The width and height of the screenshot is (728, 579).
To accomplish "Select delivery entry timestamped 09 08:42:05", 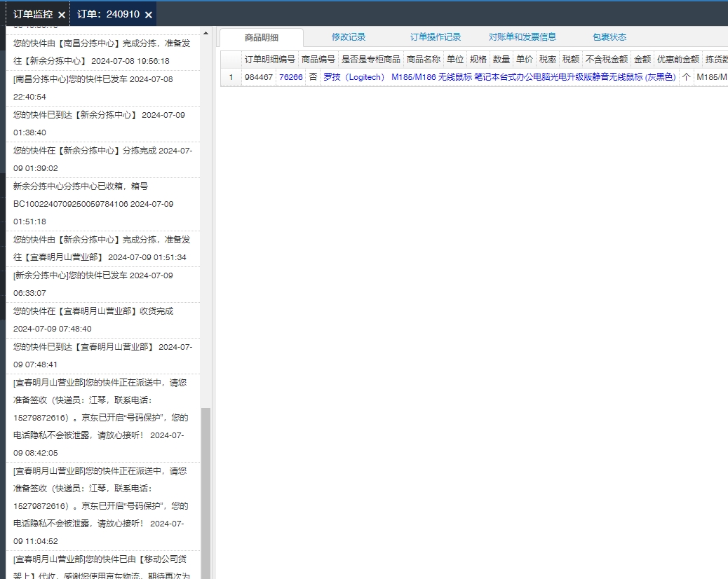I will point(103,418).
